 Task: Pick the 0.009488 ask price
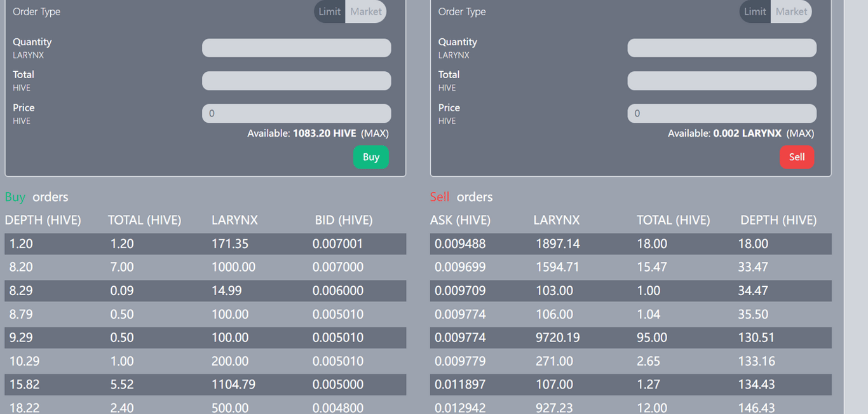(x=460, y=244)
